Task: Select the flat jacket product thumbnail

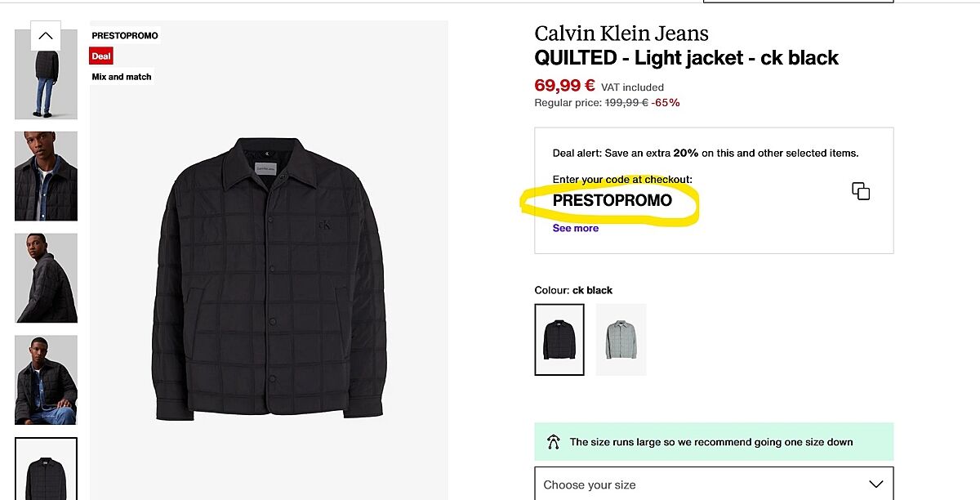Action: pos(46,470)
